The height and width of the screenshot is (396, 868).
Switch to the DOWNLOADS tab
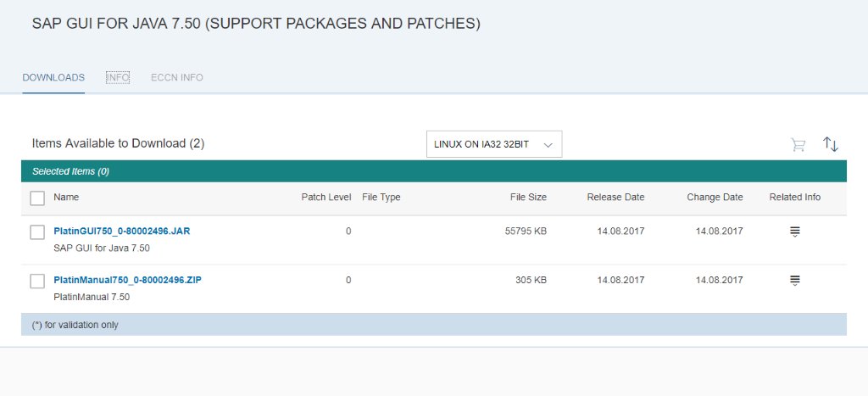click(53, 77)
